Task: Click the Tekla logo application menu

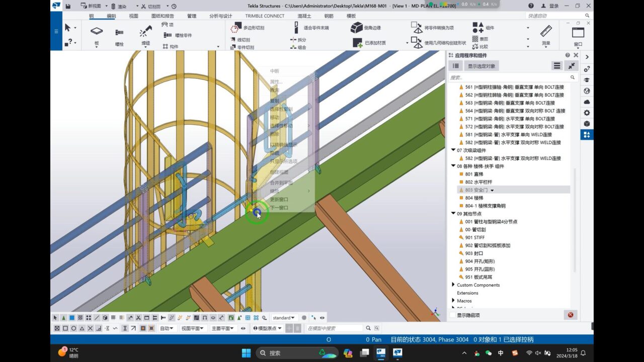Action: coord(56,6)
